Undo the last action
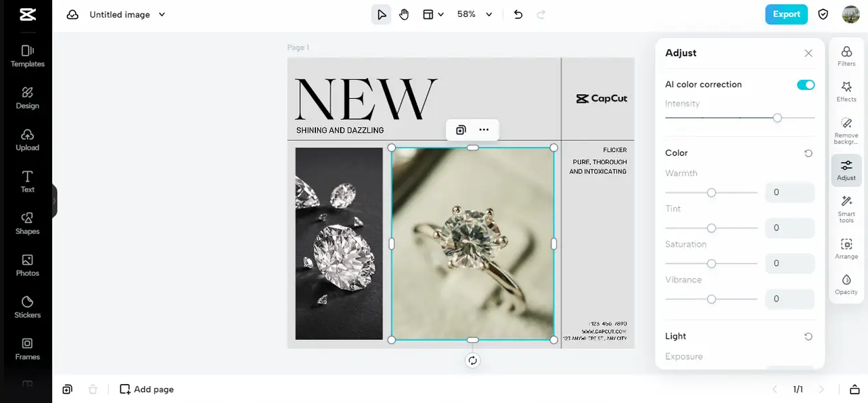This screenshot has height=403, width=868. click(x=518, y=14)
